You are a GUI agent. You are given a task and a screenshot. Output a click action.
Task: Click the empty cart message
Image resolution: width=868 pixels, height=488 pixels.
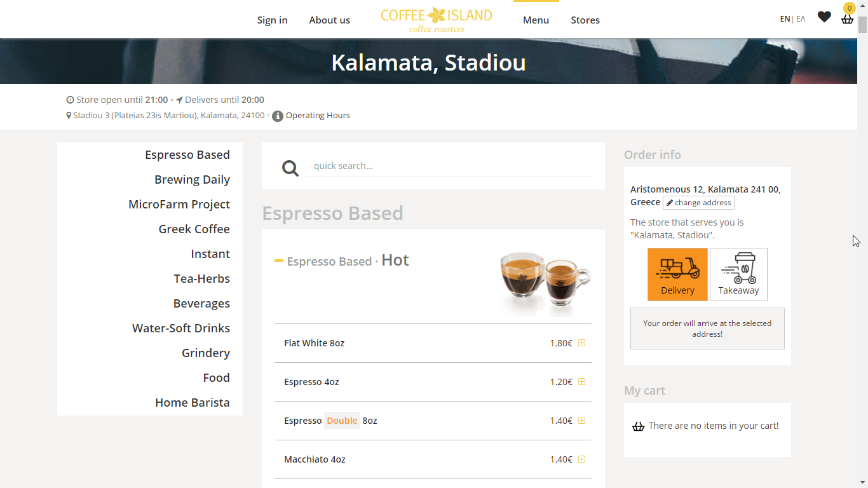(x=713, y=426)
